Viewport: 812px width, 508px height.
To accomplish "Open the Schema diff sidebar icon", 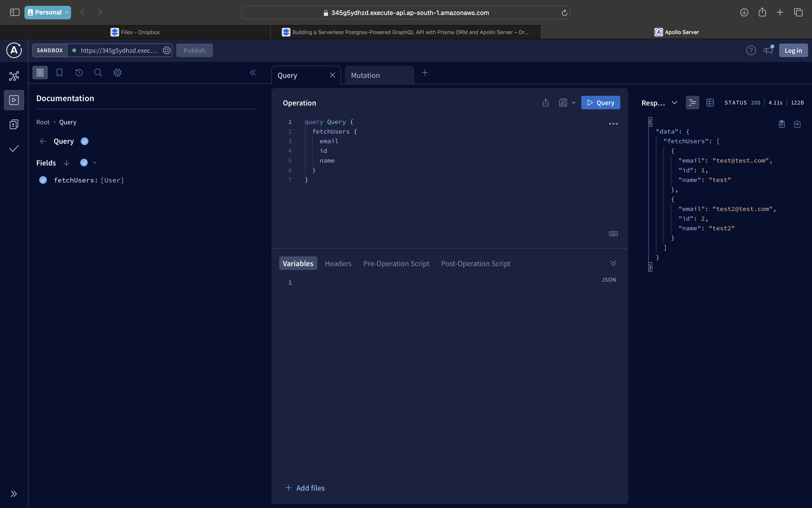I will 14,124.
